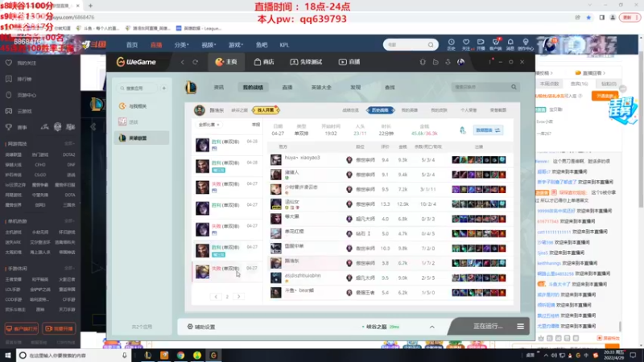Expand the 分类 dropdown on Douyu

[x=181, y=45]
